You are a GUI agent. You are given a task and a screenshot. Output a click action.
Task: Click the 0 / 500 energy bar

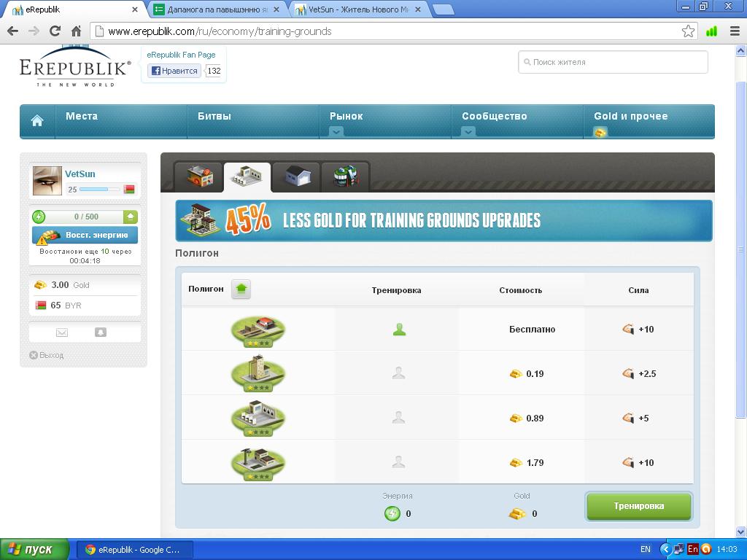click(86, 217)
